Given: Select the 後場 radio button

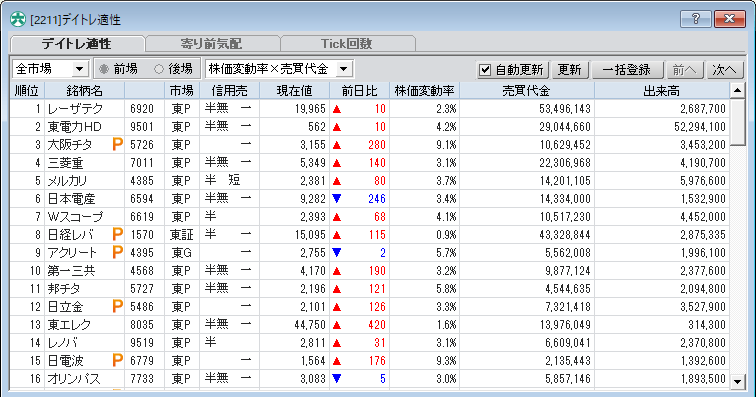Looking at the screenshot, I should [159, 69].
